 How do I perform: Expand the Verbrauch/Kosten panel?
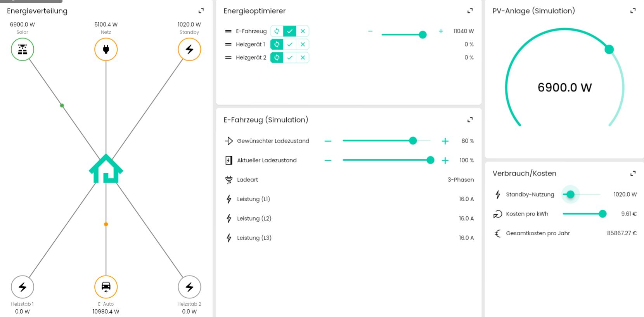click(x=633, y=173)
